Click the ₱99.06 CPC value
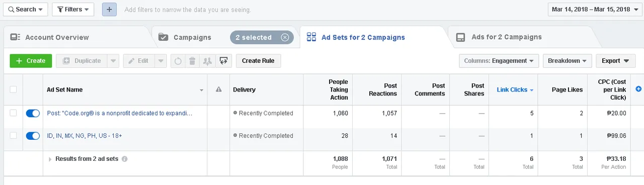Viewport: 644px width, 185px height. (616, 136)
